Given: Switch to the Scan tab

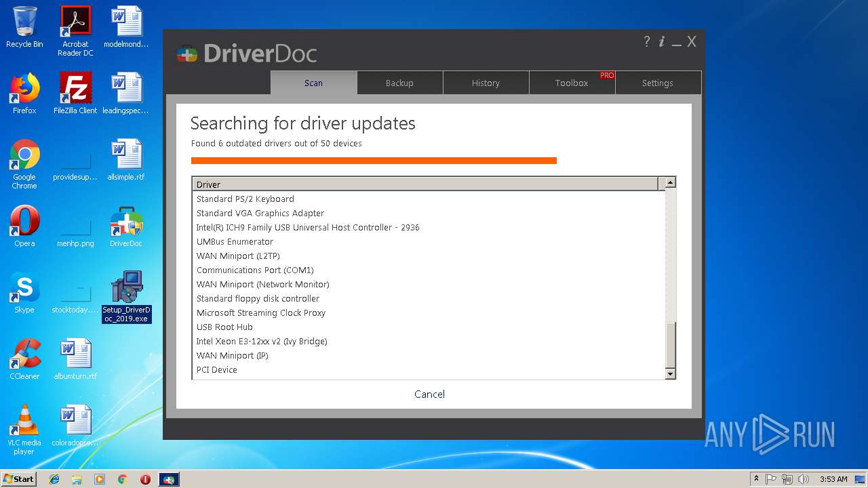Looking at the screenshot, I should point(313,83).
